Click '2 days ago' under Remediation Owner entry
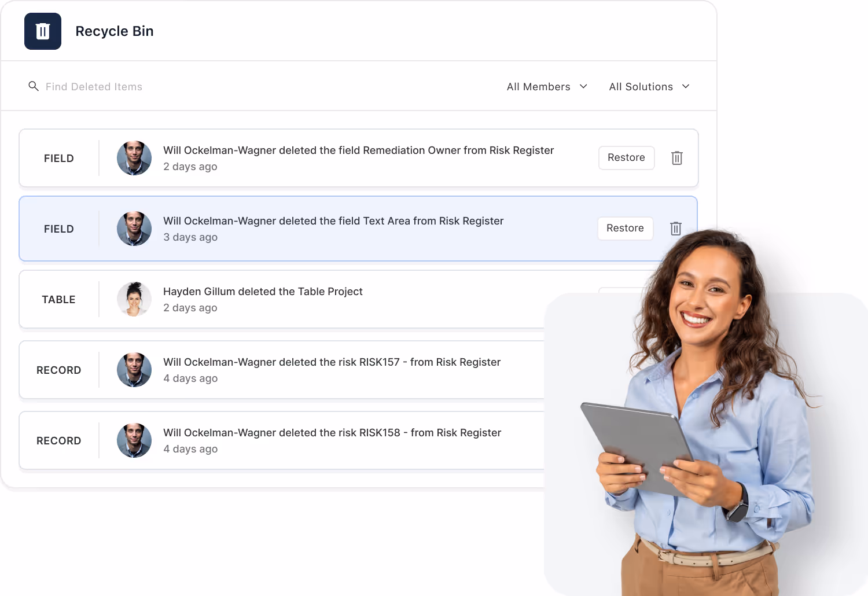This screenshot has height=596, width=868. (190, 167)
